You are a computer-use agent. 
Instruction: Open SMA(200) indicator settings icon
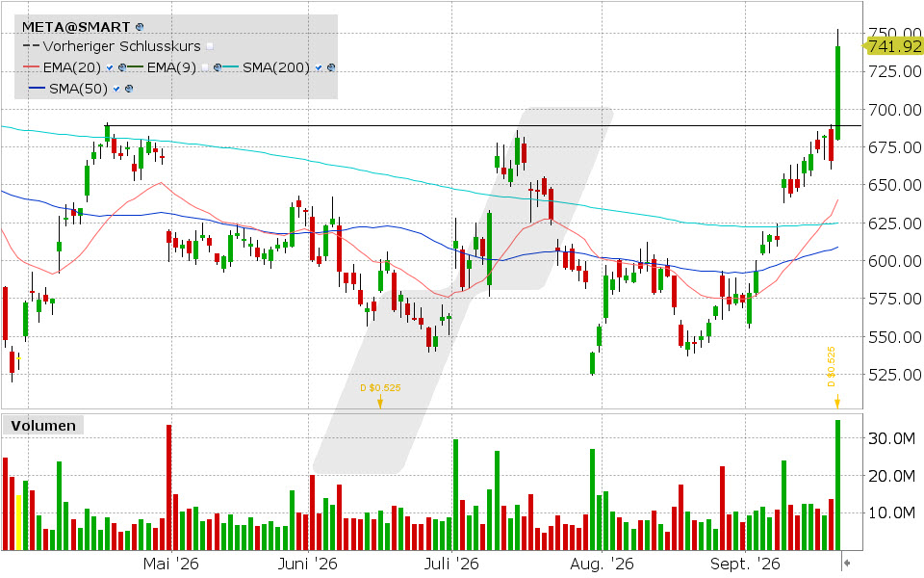point(330,67)
